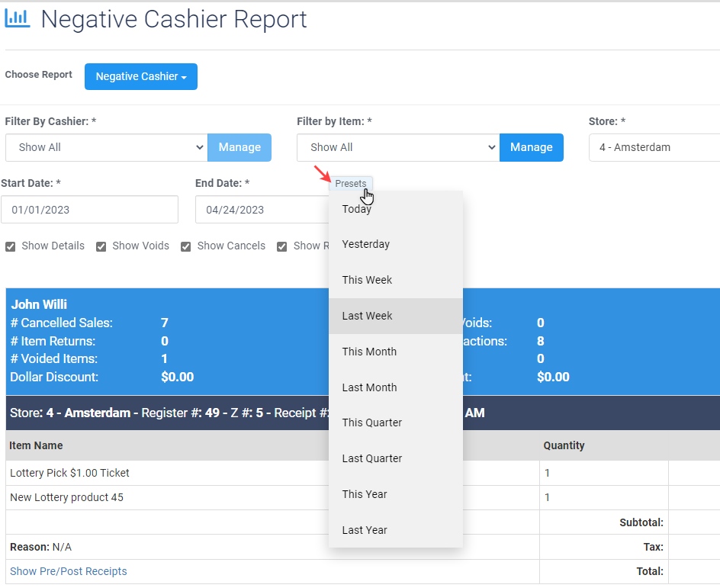Viewport: 720px width, 588px height.
Task: Click the Reason: N/A text
Action: [x=41, y=547]
